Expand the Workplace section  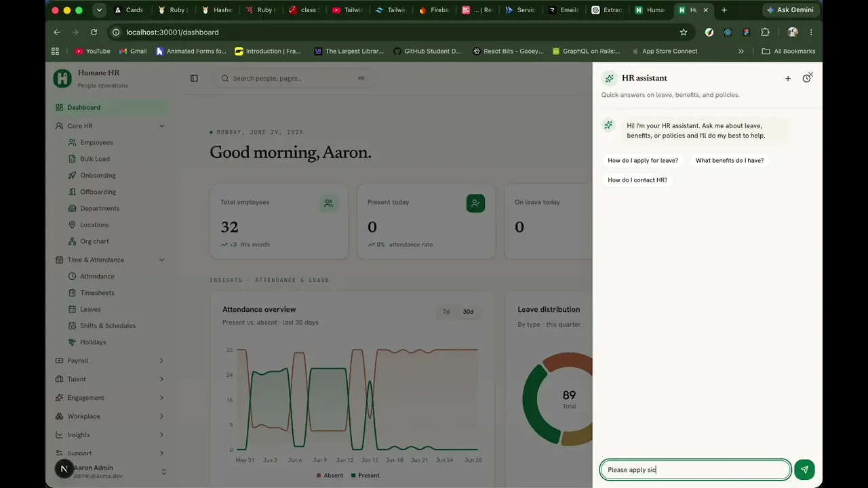pos(111,416)
